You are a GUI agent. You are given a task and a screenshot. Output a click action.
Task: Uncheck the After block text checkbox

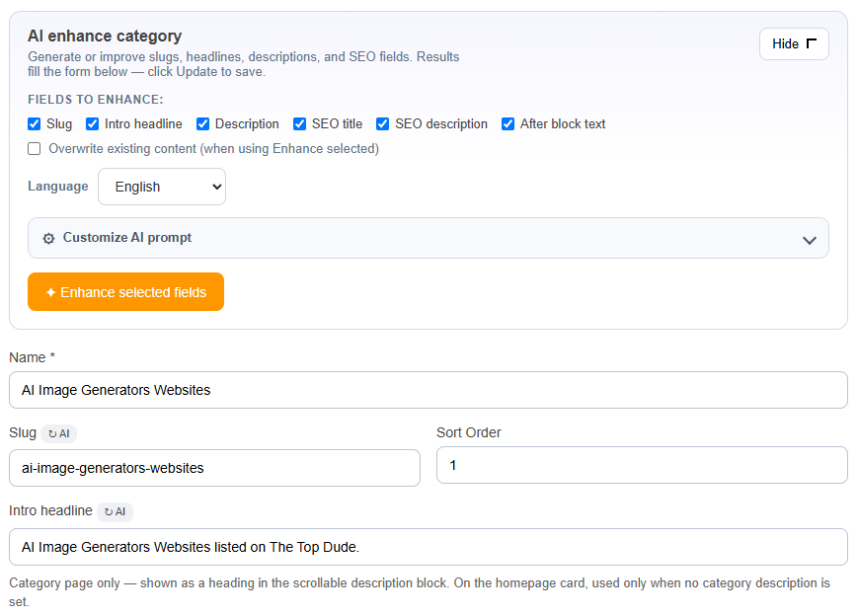pos(507,124)
